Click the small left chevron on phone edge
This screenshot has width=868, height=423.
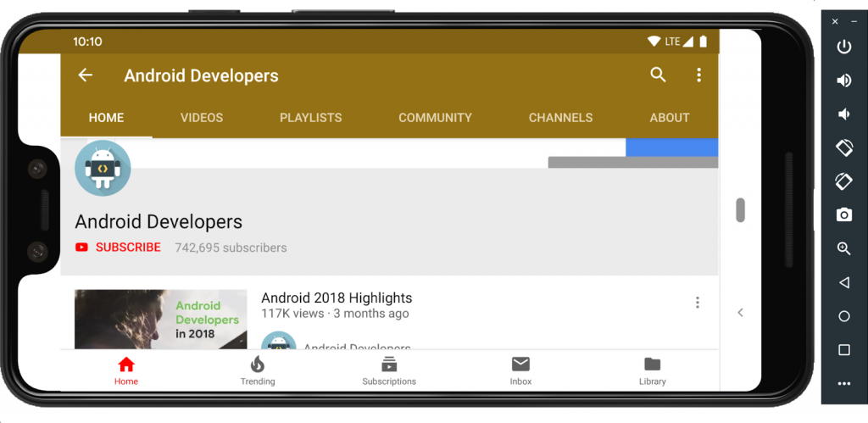740,313
